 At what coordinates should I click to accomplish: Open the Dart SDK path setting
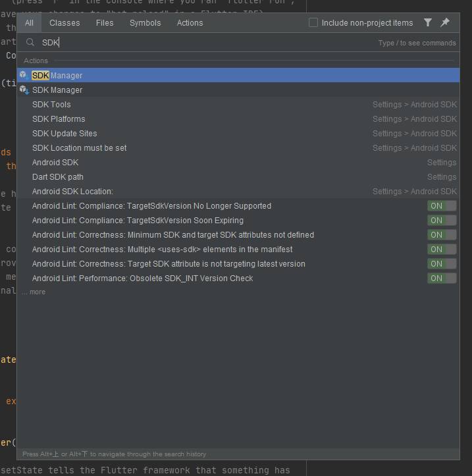click(238, 177)
